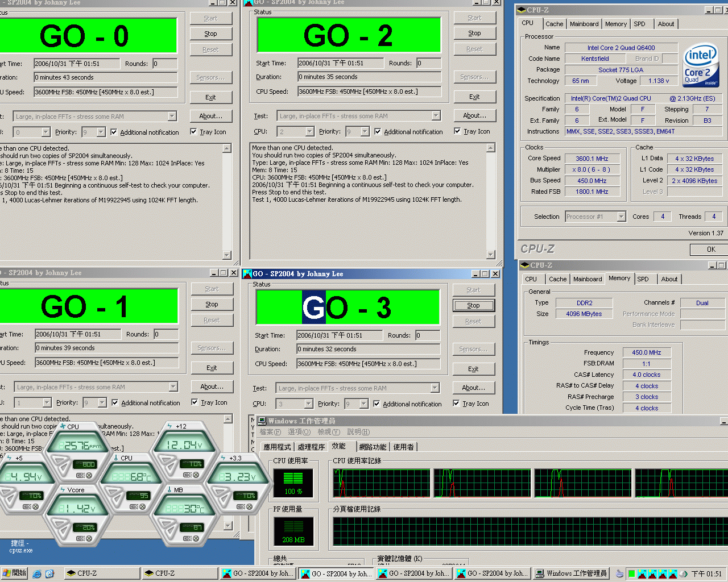This screenshot has height=582, width=728.
Task: Stop the torture test in GO - 2 window
Action: pyautogui.click(x=475, y=33)
